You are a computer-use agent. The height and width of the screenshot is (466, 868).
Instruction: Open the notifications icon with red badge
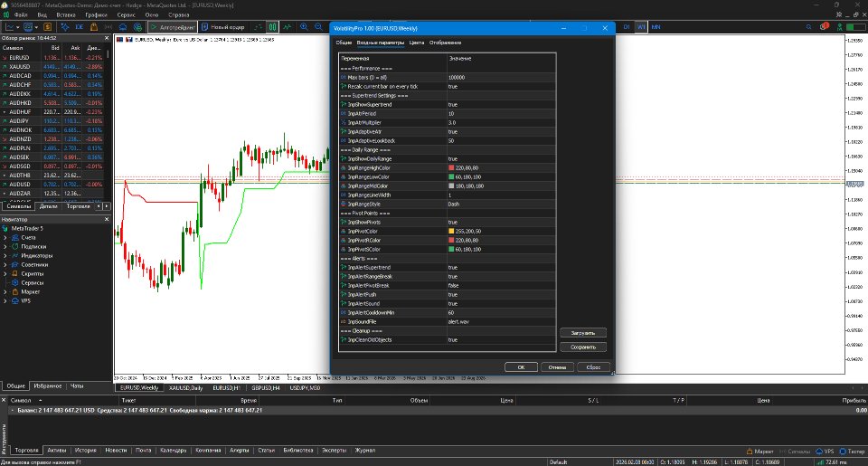(825, 26)
